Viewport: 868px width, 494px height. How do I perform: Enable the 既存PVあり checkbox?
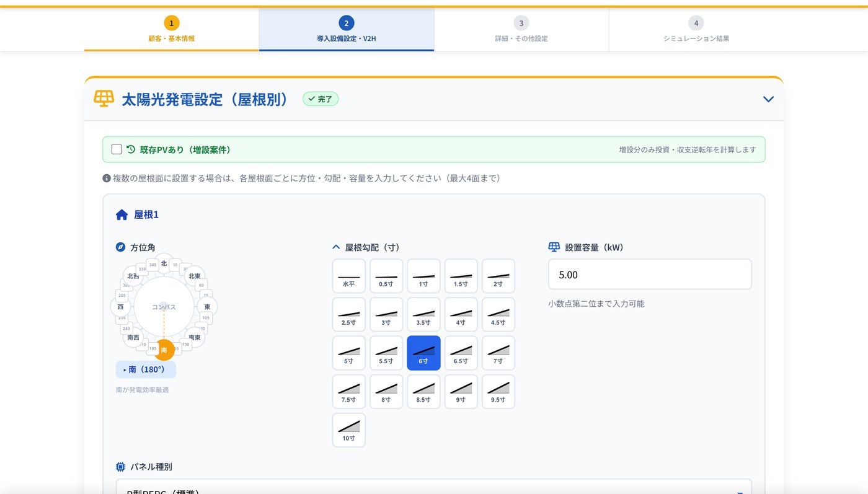[x=117, y=149]
